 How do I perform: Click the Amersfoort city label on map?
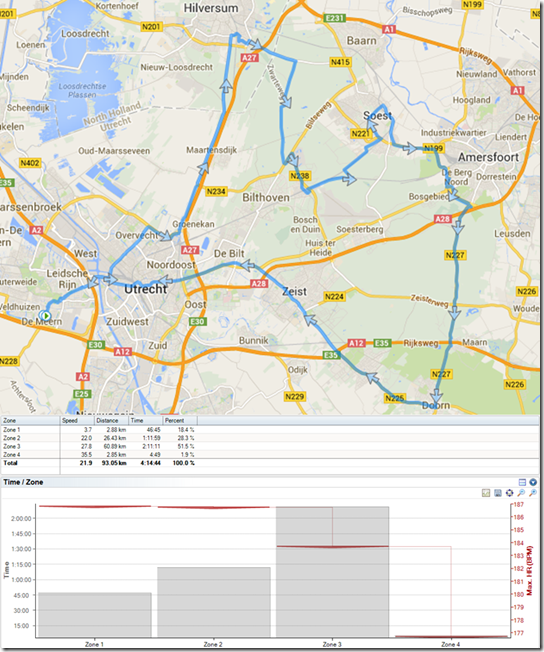pos(488,157)
